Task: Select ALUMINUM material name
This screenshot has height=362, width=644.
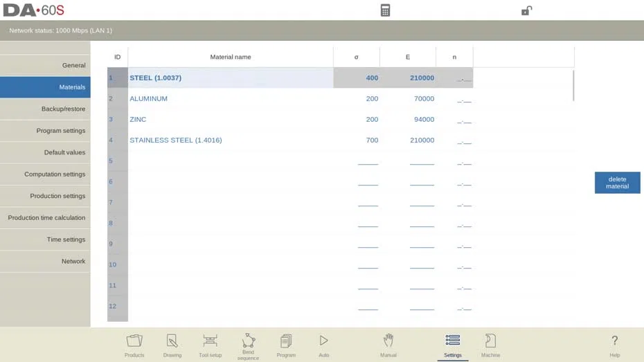Action: (148, 98)
